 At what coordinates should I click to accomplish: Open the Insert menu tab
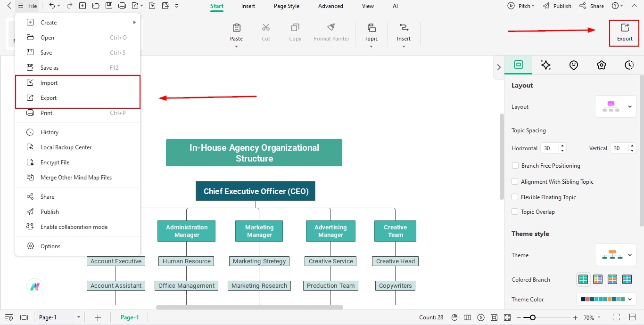point(248,6)
